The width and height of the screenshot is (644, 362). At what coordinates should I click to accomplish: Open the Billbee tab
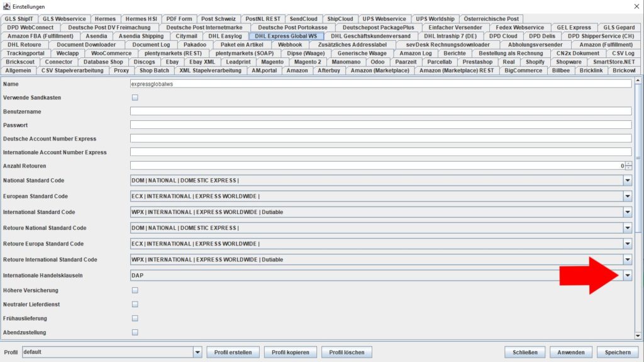click(561, 71)
